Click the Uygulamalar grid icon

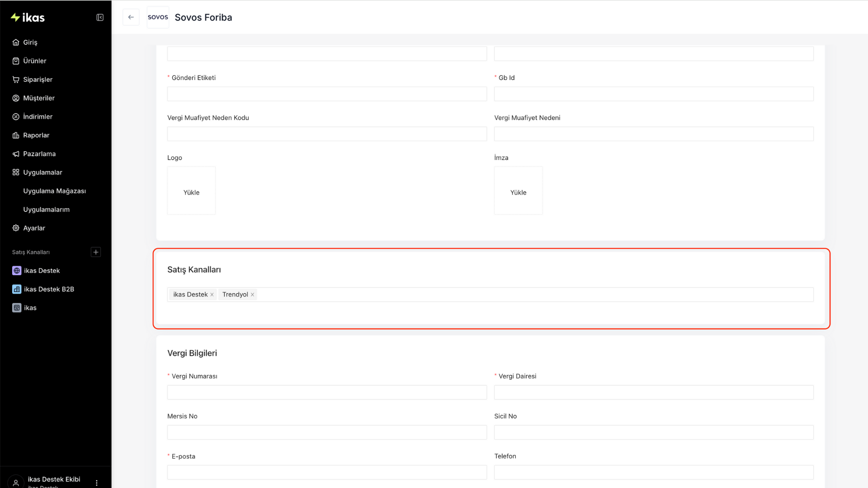pos(16,172)
